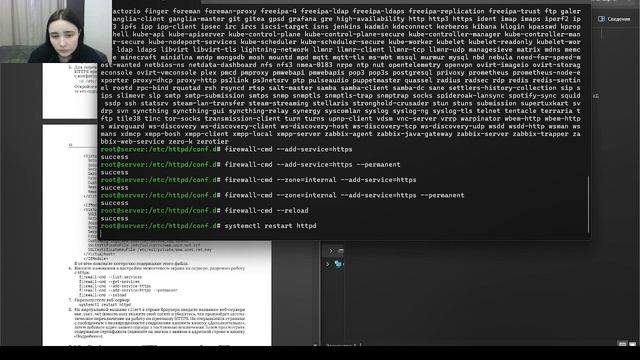The width and height of the screenshot is (640, 360).
Task: Select the blue cube machine icon
Action: 338,264
